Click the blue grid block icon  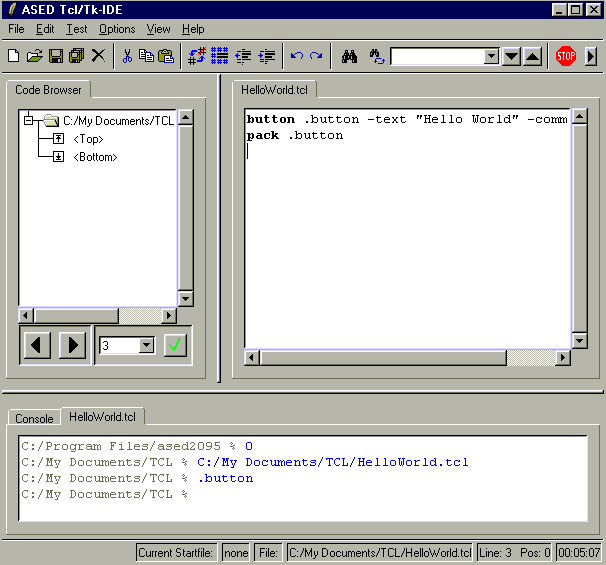(220, 56)
